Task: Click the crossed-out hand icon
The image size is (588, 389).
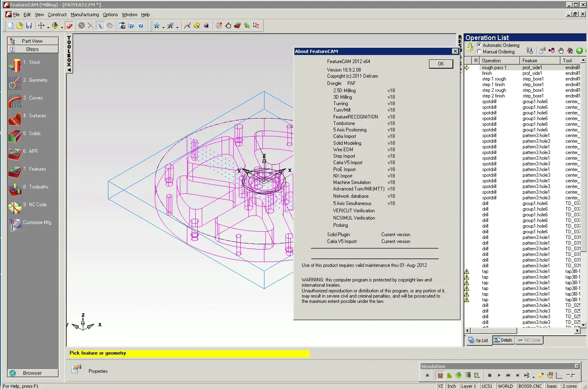Action: tap(570, 51)
